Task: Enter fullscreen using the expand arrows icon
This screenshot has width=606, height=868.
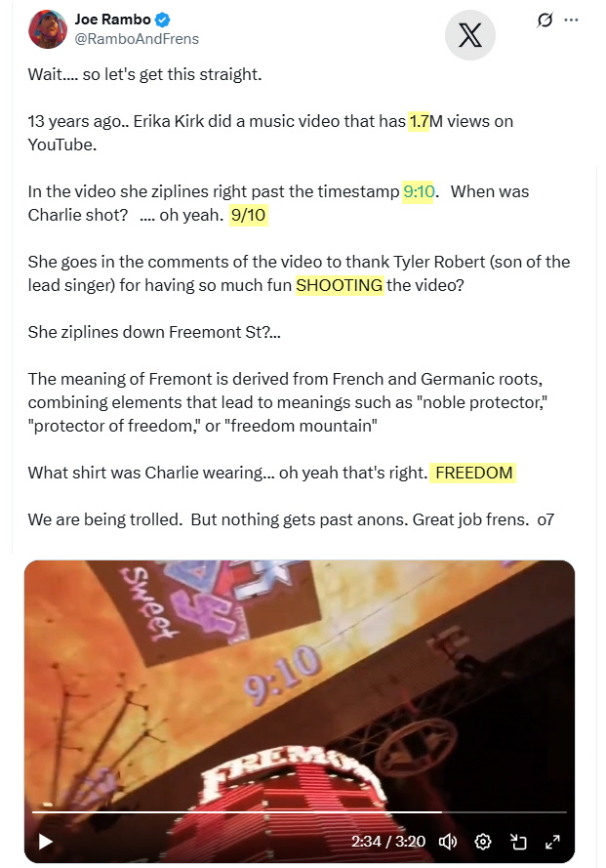Action: [x=552, y=842]
